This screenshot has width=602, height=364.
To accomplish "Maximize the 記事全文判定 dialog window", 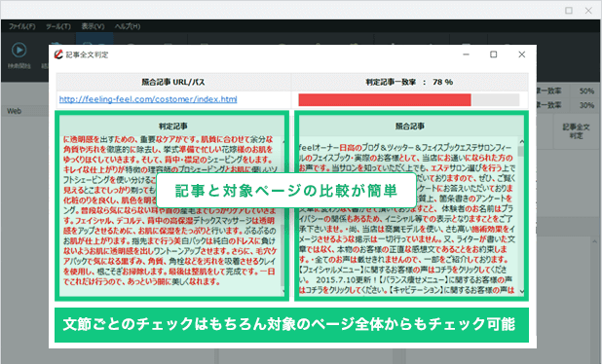I will coord(493,55).
